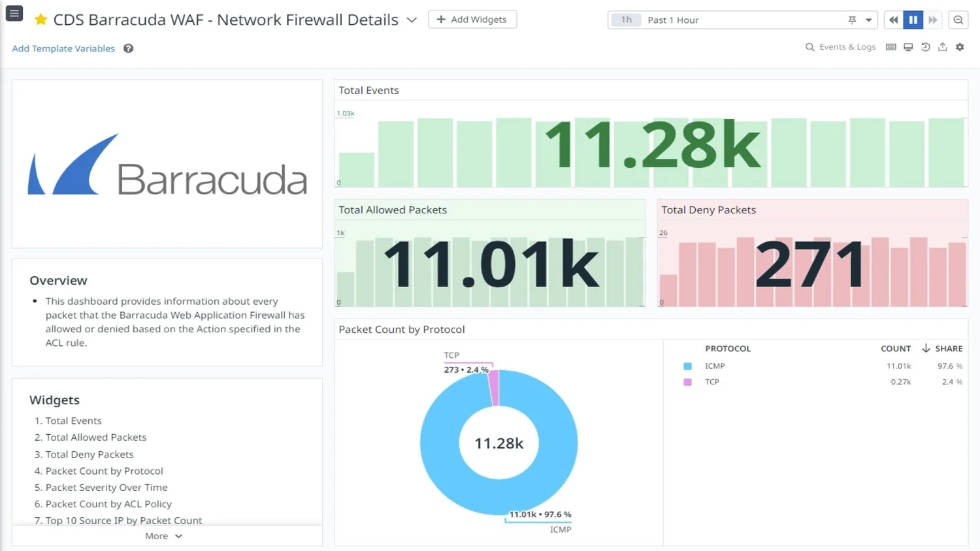Pause live dashboard updates
Image resolution: width=980 pixels, height=551 pixels.
tap(913, 20)
